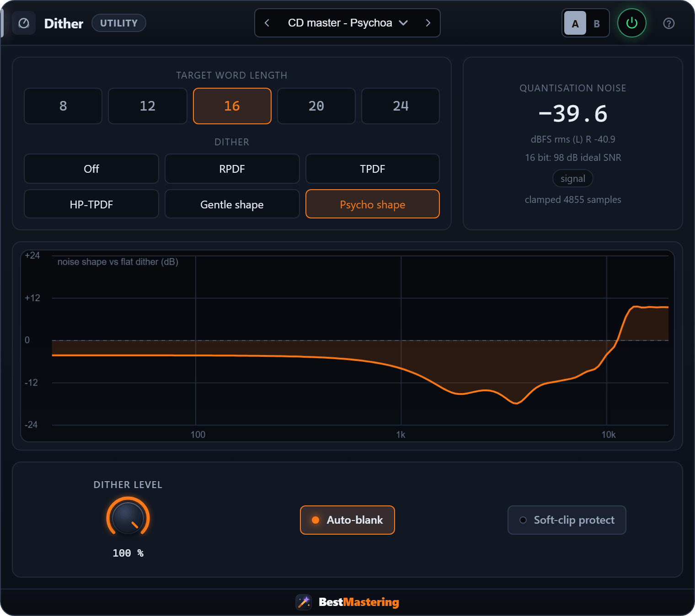Click the BestMastering magic wand logo

pos(304,602)
